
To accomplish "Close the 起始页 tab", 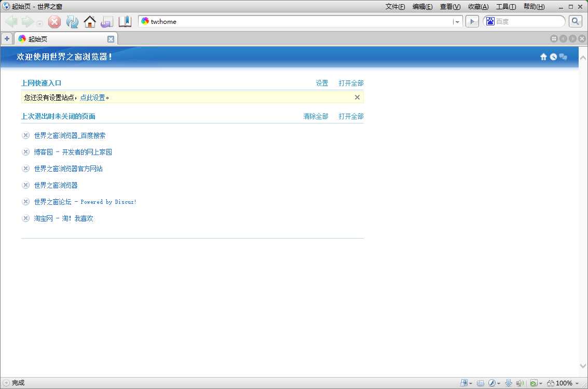I will tap(111, 39).
